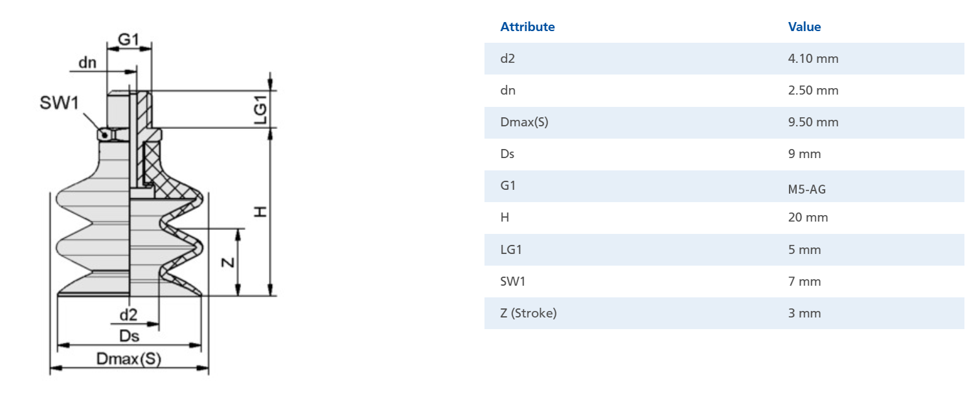The height and width of the screenshot is (414, 980).
Task: Click the SW1 label in the drawing
Action: click(59, 103)
